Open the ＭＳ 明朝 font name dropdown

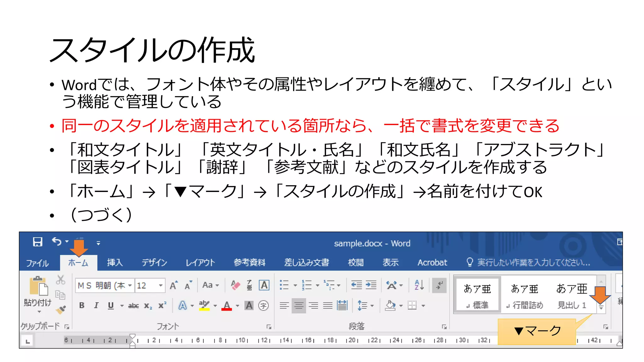(x=130, y=285)
